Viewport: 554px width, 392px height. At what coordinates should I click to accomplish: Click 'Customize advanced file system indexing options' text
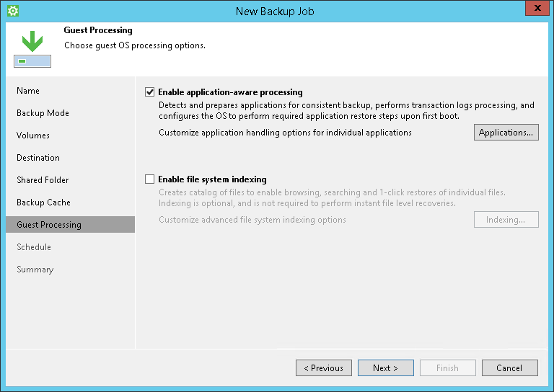coord(252,220)
